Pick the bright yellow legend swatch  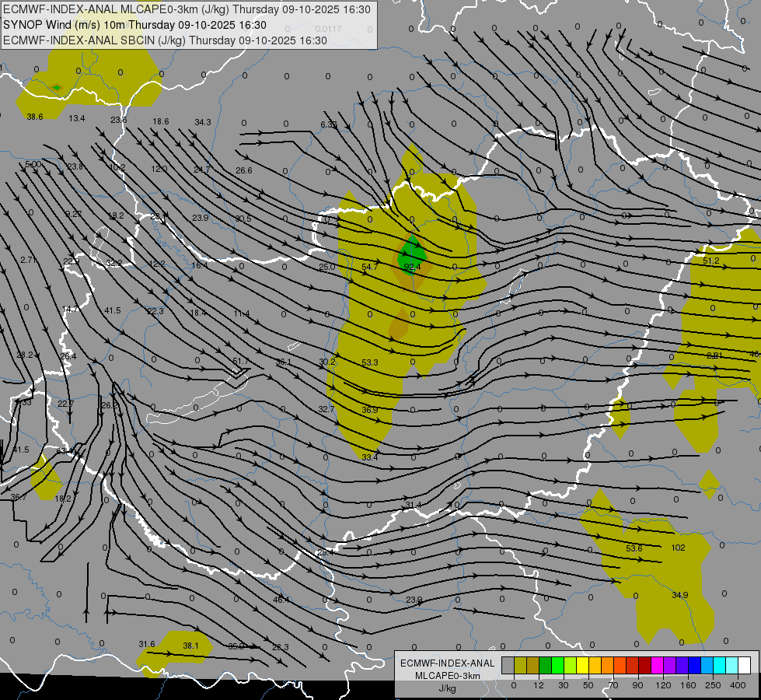pos(582,665)
